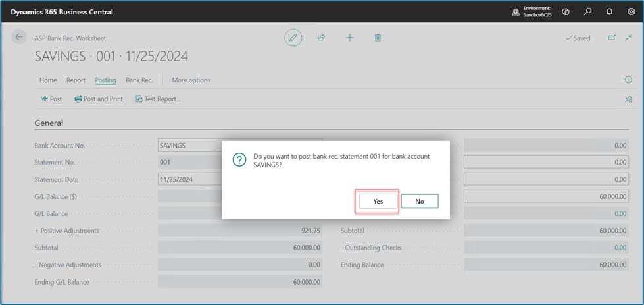
Task: Click Test Report action
Action: 158,99
